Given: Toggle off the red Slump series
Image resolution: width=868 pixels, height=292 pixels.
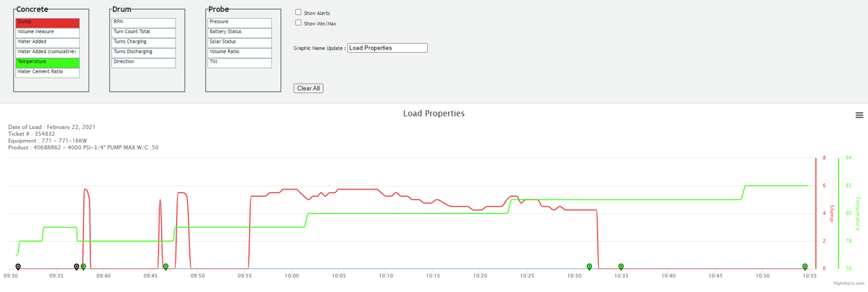Looking at the screenshot, I should click(47, 22).
